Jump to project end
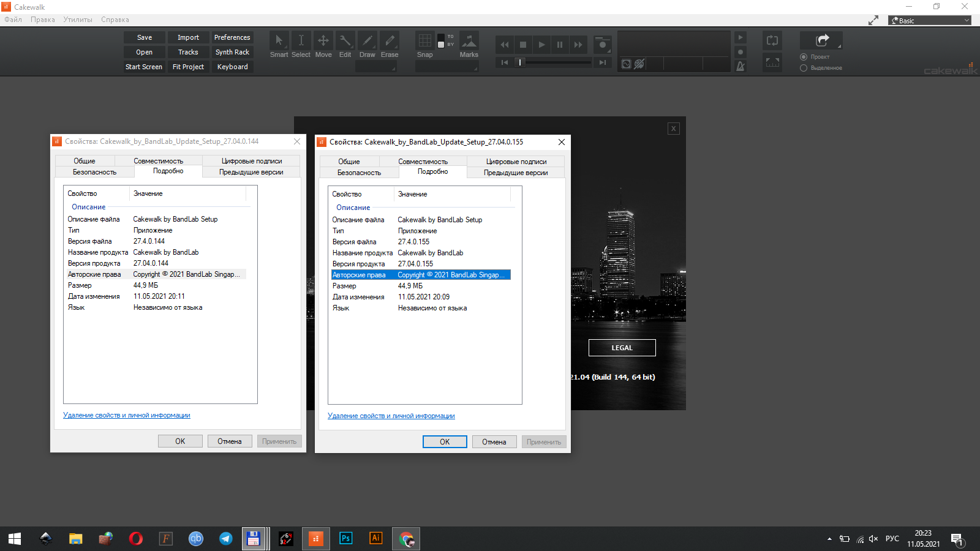 [x=603, y=62]
